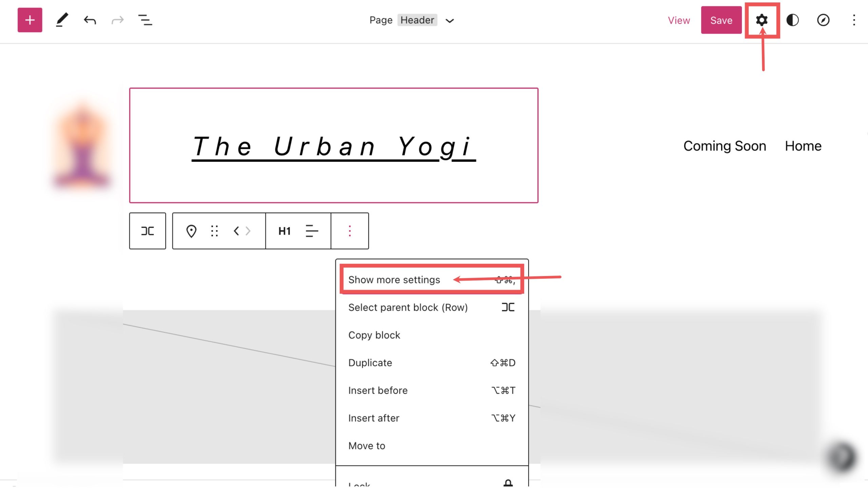Viewport: 868px width, 488px height.
Task: Open the H1 heading level dropdown
Action: coord(284,231)
